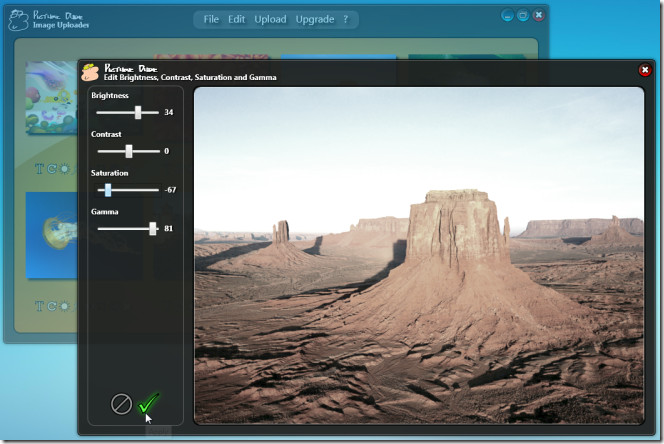Viewport: 664px width, 444px height.
Task: Click the Saturation label
Action: 109,173
